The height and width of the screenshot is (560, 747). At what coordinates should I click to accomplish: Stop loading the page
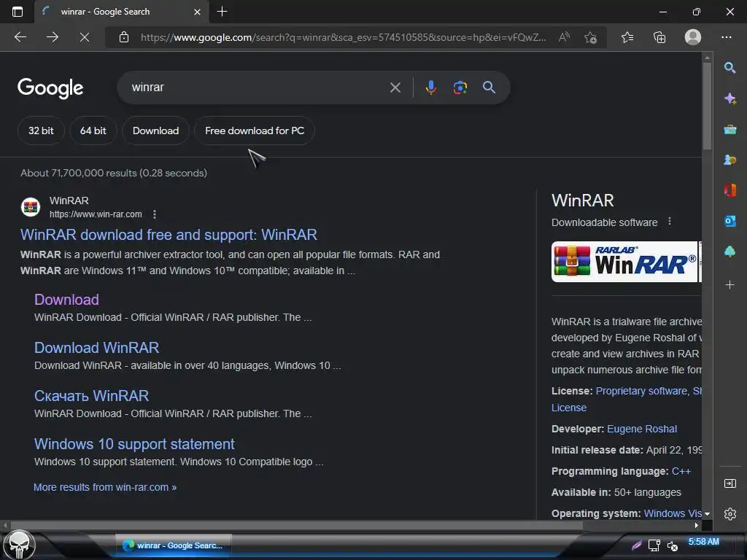[x=85, y=37]
